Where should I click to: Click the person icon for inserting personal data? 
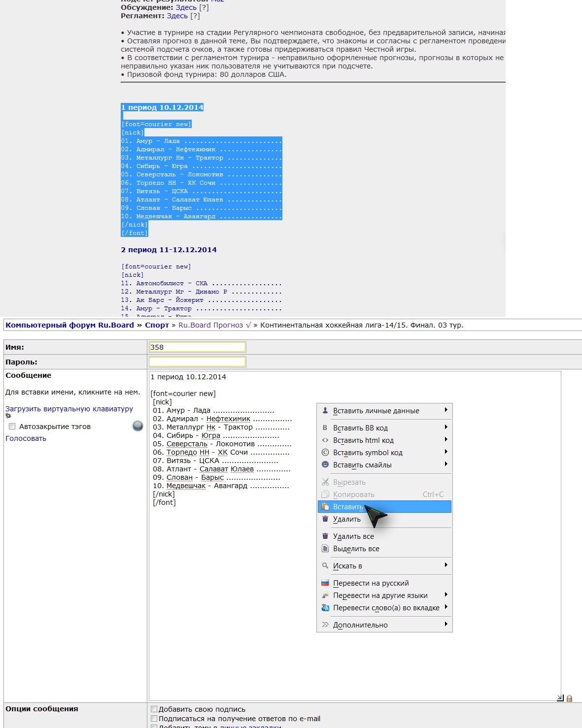[x=325, y=410]
